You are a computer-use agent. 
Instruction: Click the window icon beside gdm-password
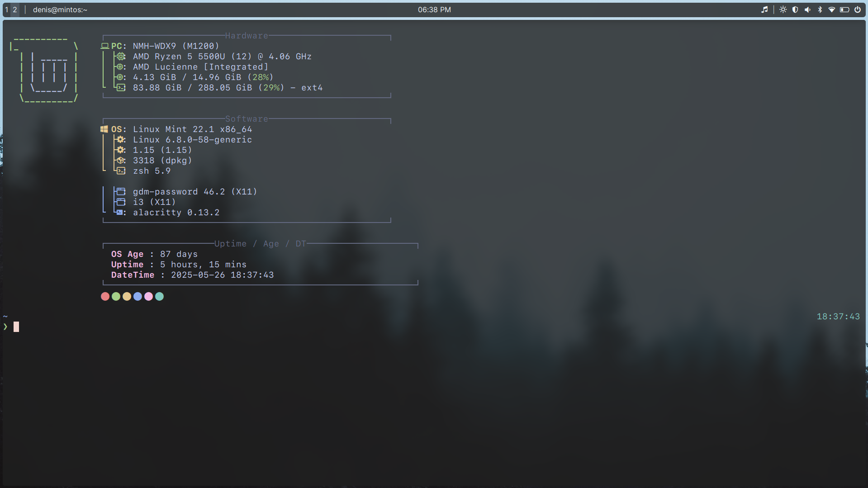click(x=121, y=192)
